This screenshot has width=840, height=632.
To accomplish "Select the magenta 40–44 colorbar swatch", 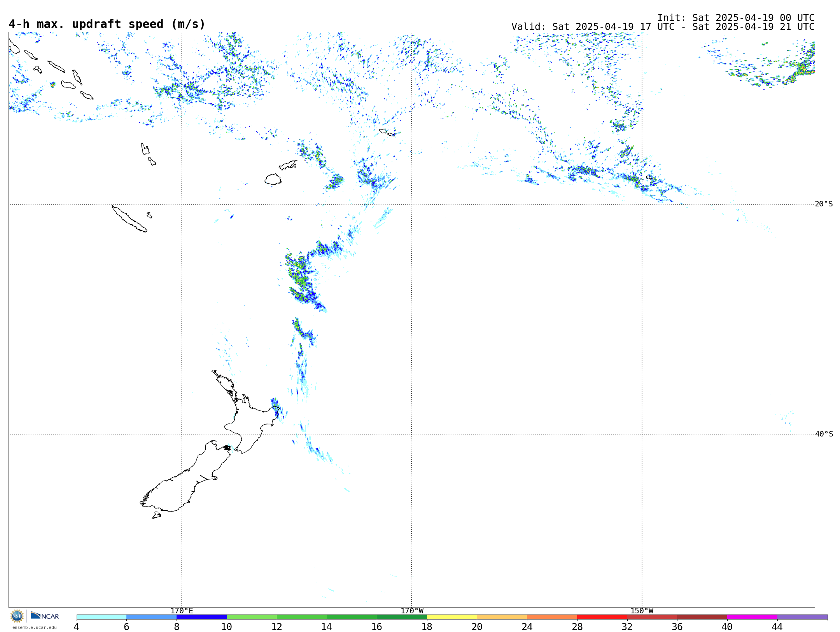I will point(752,617).
